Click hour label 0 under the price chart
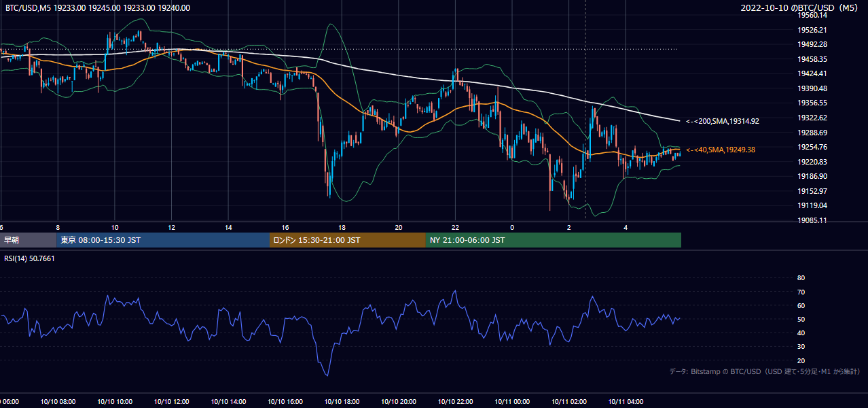 point(512,227)
